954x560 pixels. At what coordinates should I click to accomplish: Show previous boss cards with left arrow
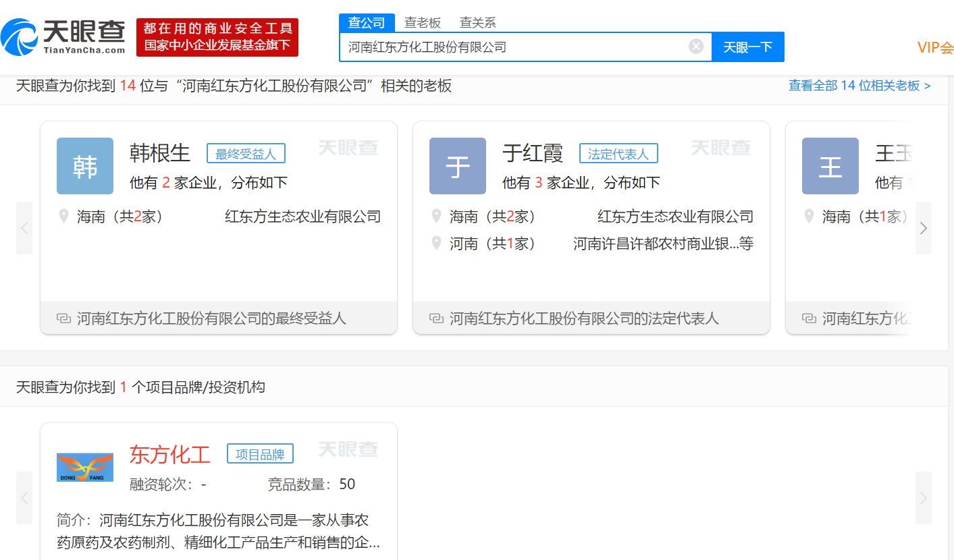[24, 228]
